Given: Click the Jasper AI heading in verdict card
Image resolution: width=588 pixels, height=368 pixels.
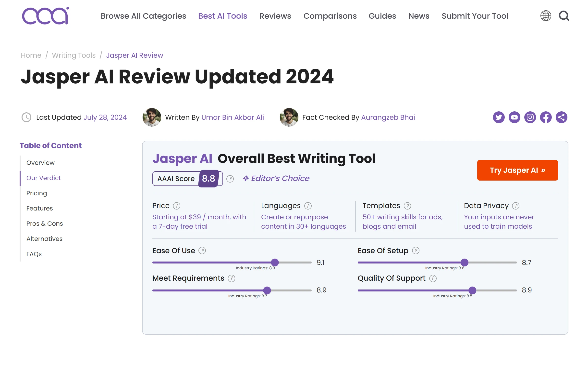Looking at the screenshot, I should coord(182,158).
